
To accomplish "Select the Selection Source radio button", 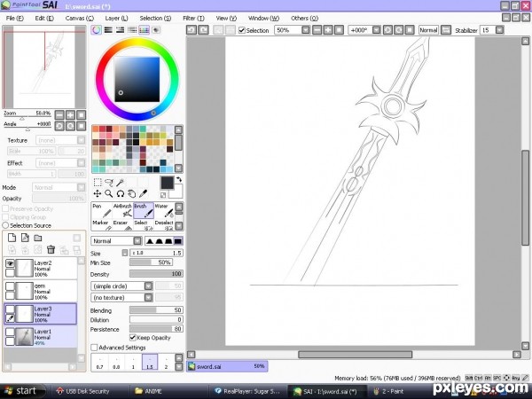I will pos(5,225).
